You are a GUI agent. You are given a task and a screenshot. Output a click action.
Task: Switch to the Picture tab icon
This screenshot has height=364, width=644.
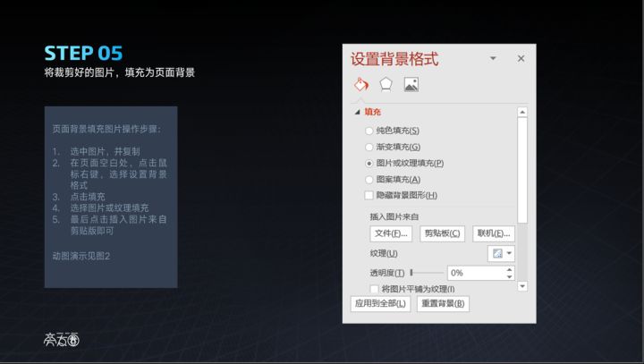pos(411,85)
